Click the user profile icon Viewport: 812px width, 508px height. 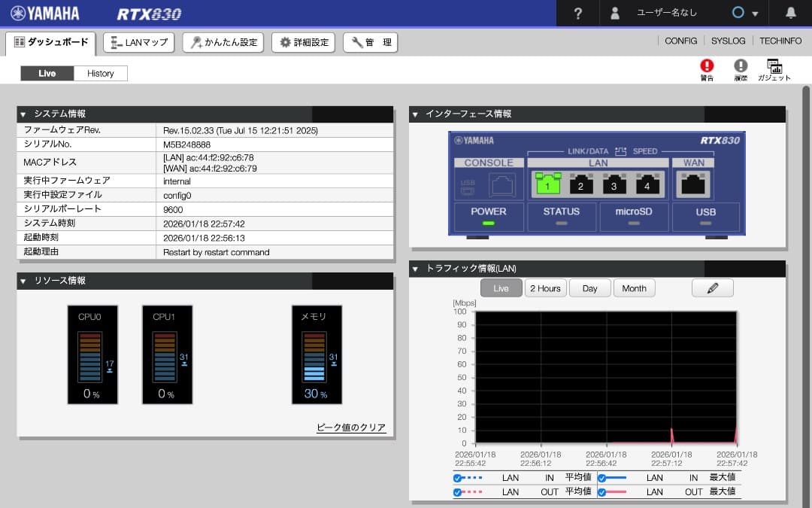615,13
